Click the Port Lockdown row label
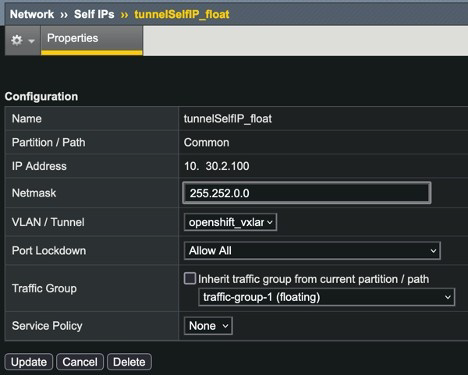The height and width of the screenshot is (375, 468). (x=49, y=251)
